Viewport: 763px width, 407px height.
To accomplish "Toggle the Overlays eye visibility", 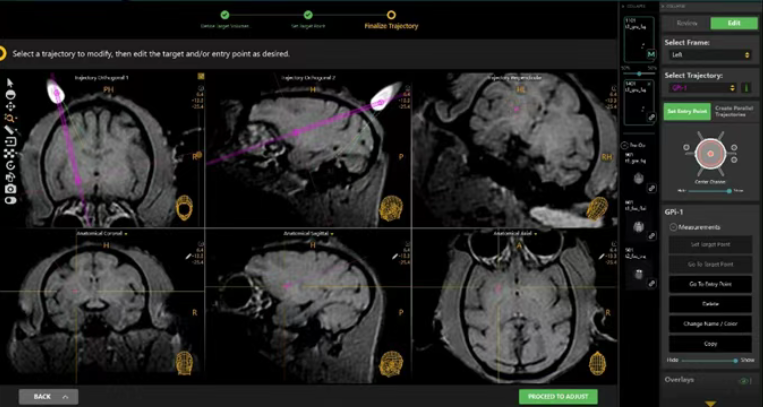I will click(x=743, y=380).
